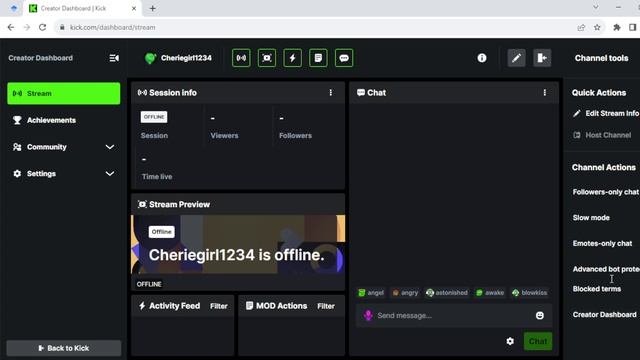
Task: Go back in browser history
Action: click(11, 27)
